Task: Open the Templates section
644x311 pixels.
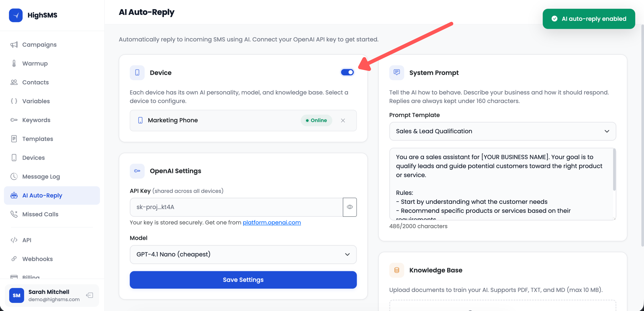Action: coord(37,139)
